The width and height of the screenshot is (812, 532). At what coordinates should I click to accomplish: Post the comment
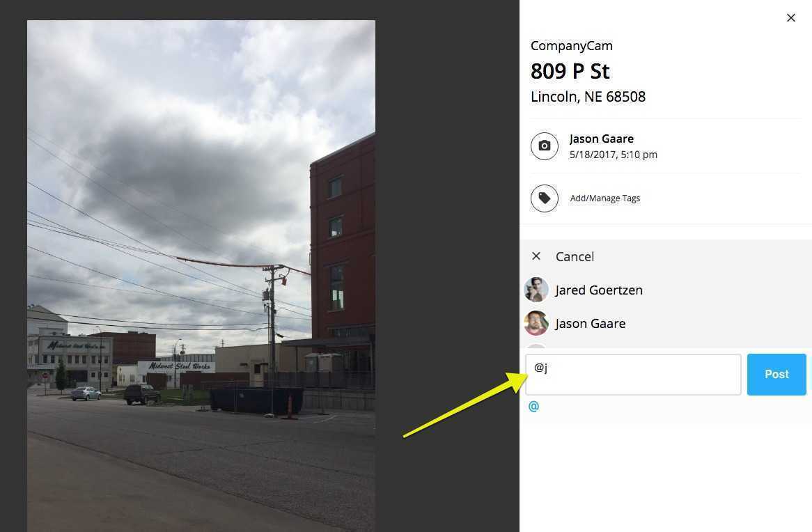776,375
